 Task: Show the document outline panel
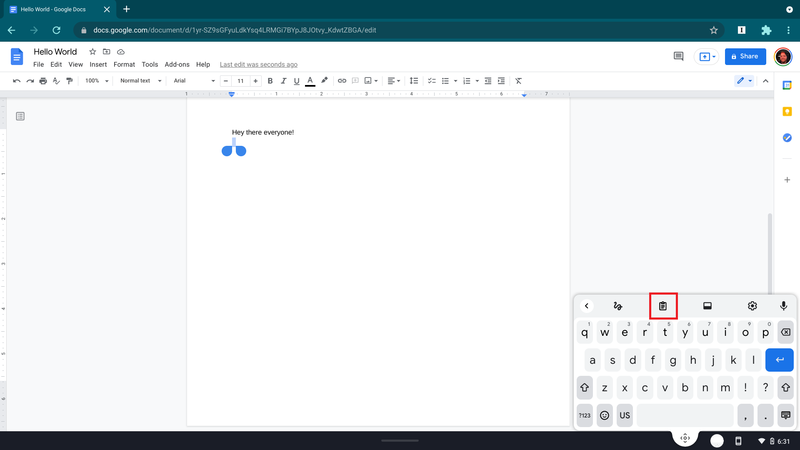[x=20, y=116]
